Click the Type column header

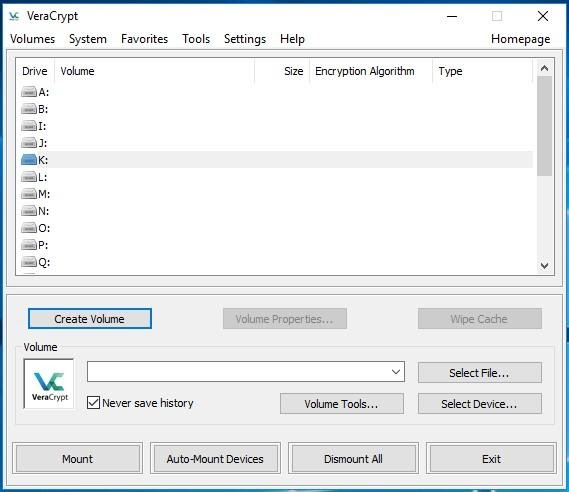483,71
